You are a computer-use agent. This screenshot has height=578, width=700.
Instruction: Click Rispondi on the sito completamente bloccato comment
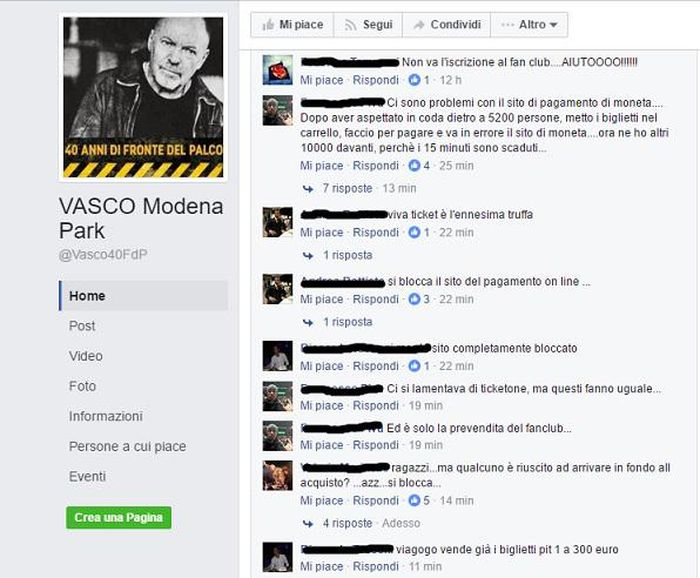pyautogui.click(x=375, y=366)
